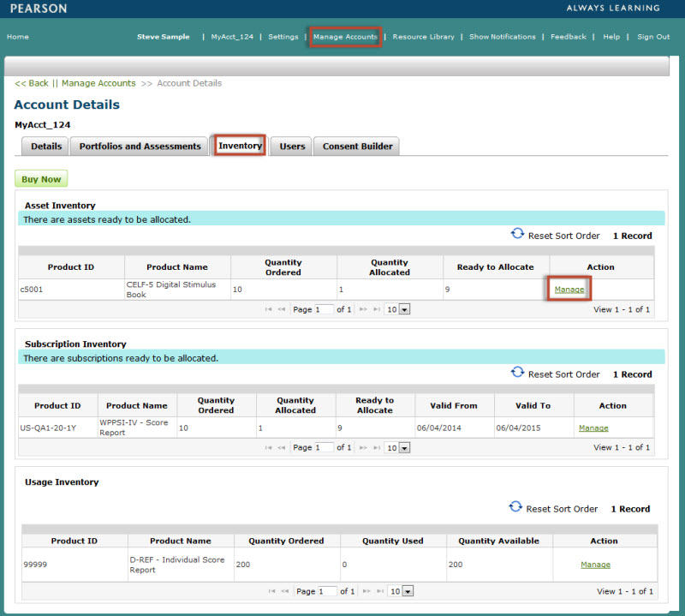Switch to the Portfolios and Assessments tab
The width and height of the screenshot is (685, 616).
140,147
